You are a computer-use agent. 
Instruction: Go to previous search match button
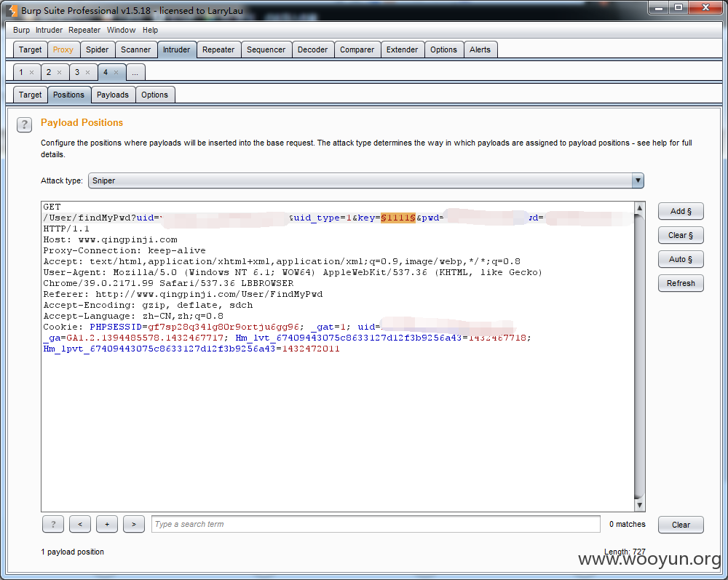(x=80, y=524)
